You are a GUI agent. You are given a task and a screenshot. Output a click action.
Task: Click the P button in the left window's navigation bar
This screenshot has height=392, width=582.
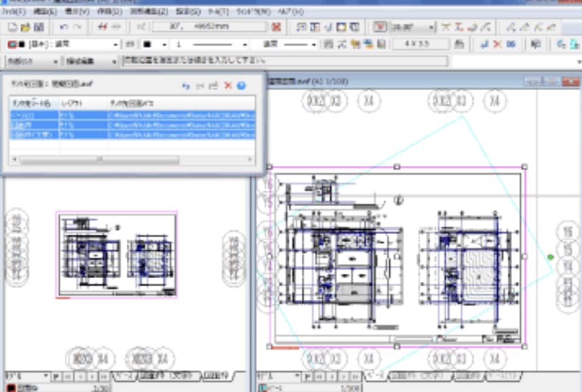click(x=56, y=377)
